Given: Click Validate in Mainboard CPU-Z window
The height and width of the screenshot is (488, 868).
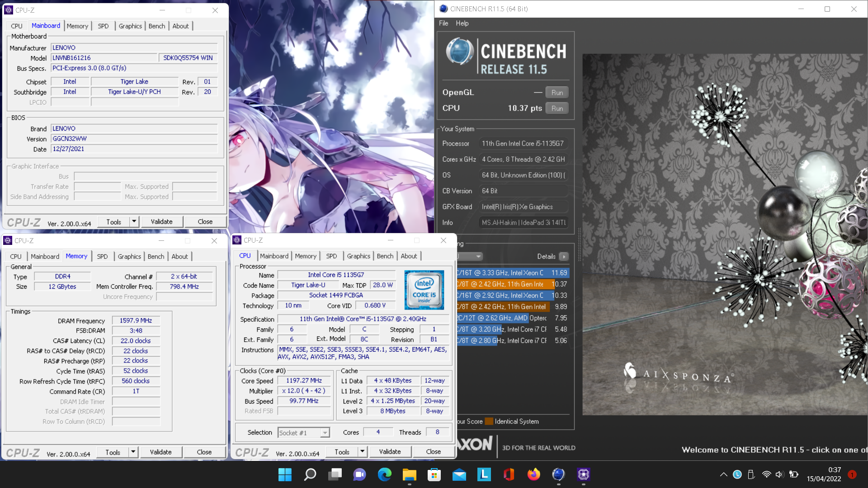Looking at the screenshot, I should pyautogui.click(x=161, y=221).
